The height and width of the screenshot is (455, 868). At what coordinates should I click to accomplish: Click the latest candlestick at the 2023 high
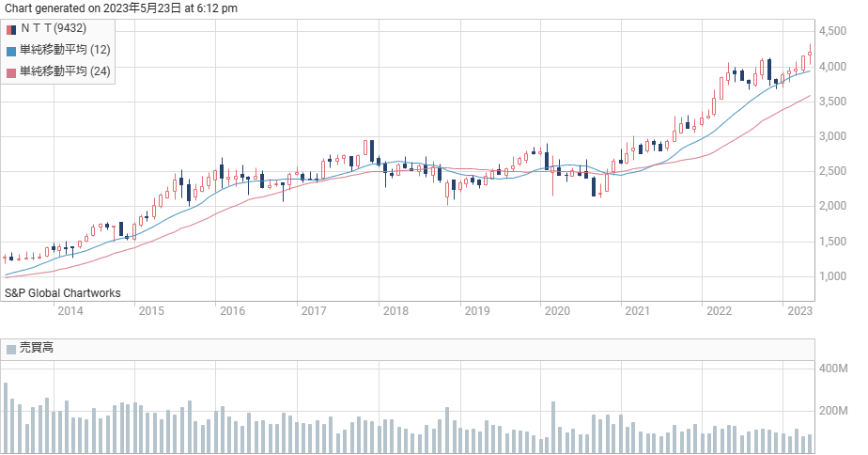click(x=810, y=55)
